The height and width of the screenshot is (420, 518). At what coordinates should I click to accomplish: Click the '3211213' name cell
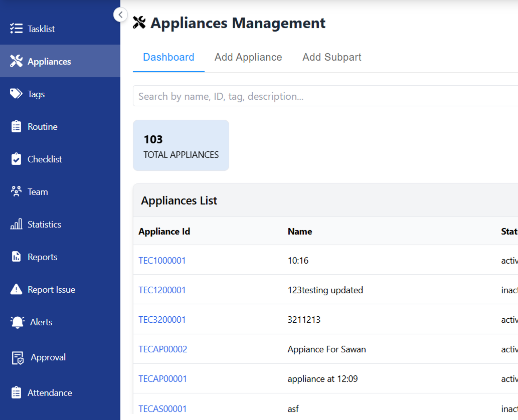304,320
